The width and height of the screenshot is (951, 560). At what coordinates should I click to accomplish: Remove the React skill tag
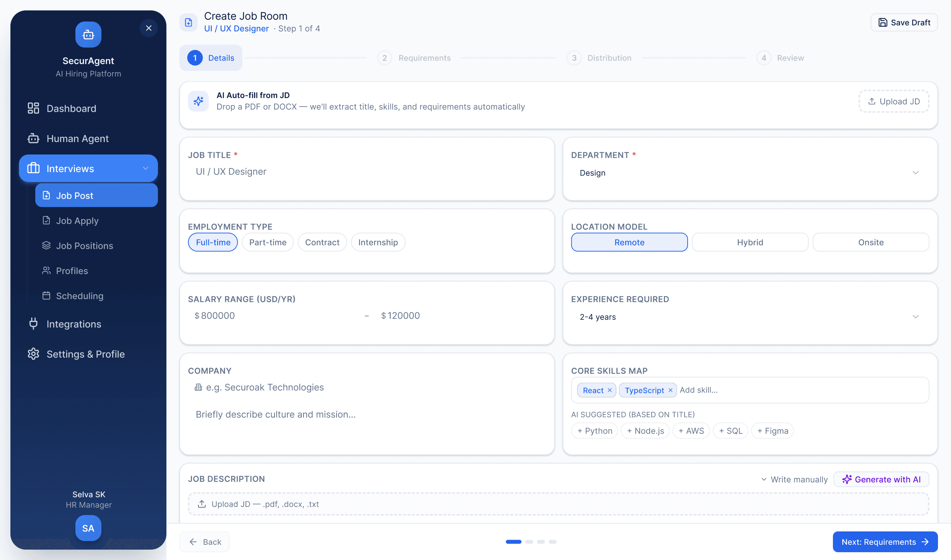pos(610,390)
